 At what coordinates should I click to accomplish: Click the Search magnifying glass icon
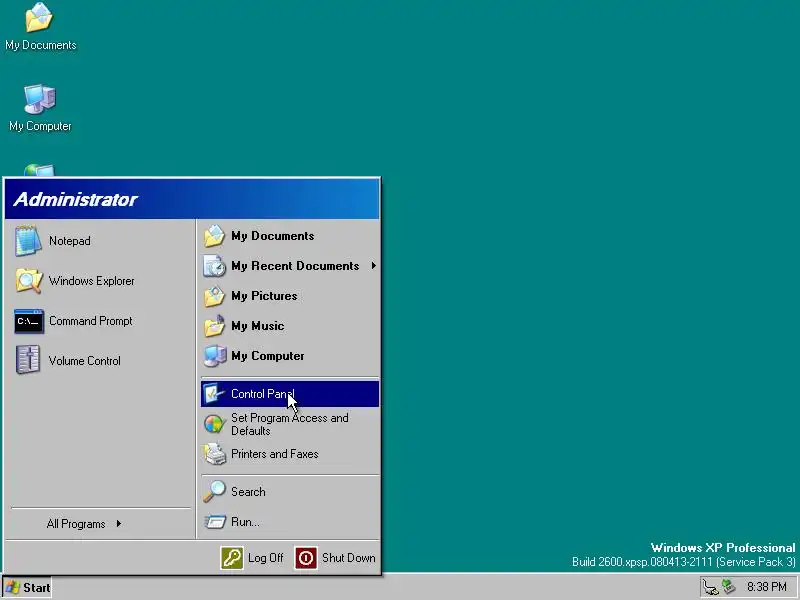tap(214, 491)
